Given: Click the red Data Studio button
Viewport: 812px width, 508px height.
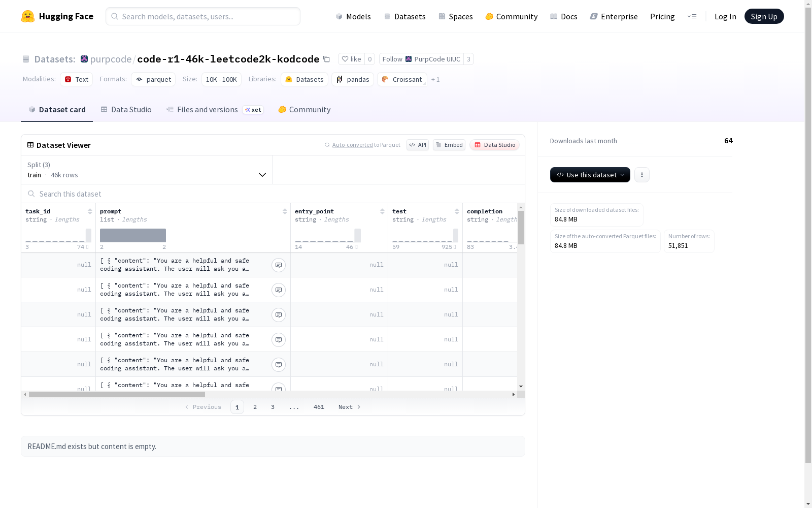Looking at the screenshot, I should [495, 145].
